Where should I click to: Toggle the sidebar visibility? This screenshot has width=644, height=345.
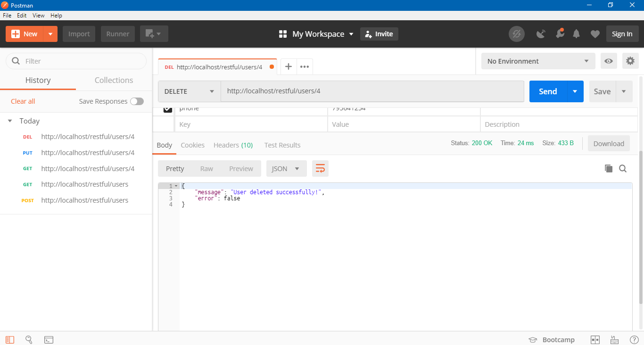click(9, 339)
